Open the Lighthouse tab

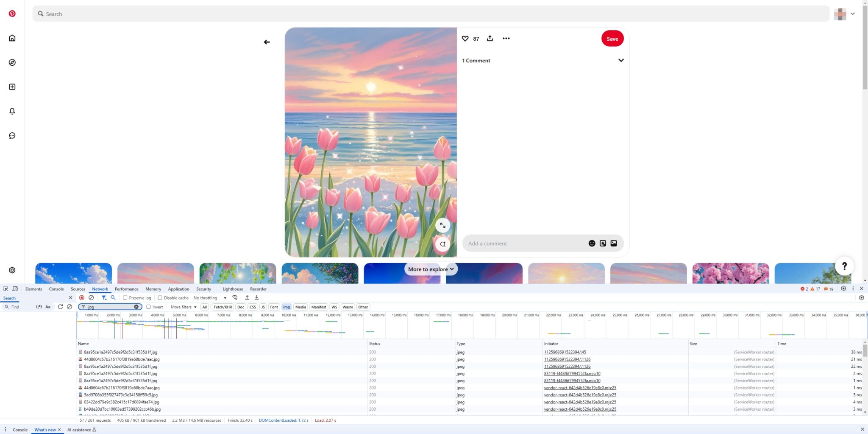click(x=232, y=288)
